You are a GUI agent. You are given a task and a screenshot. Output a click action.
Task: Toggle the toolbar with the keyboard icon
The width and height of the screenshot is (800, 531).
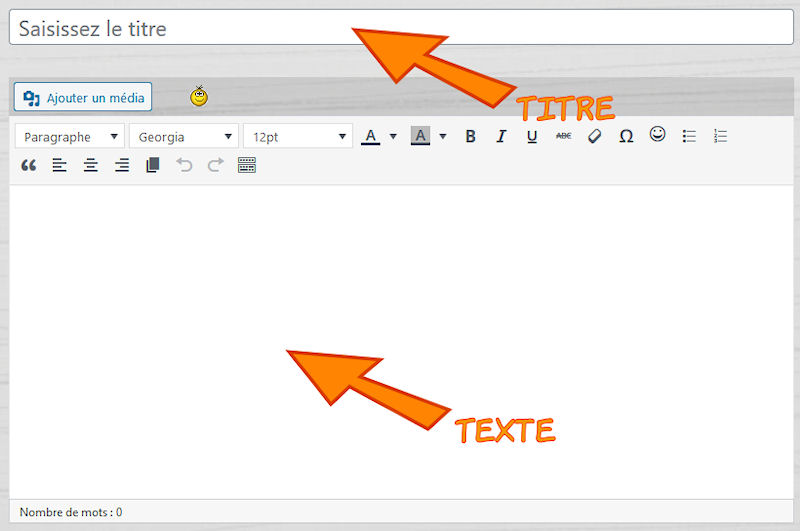(x=246, y=165)
